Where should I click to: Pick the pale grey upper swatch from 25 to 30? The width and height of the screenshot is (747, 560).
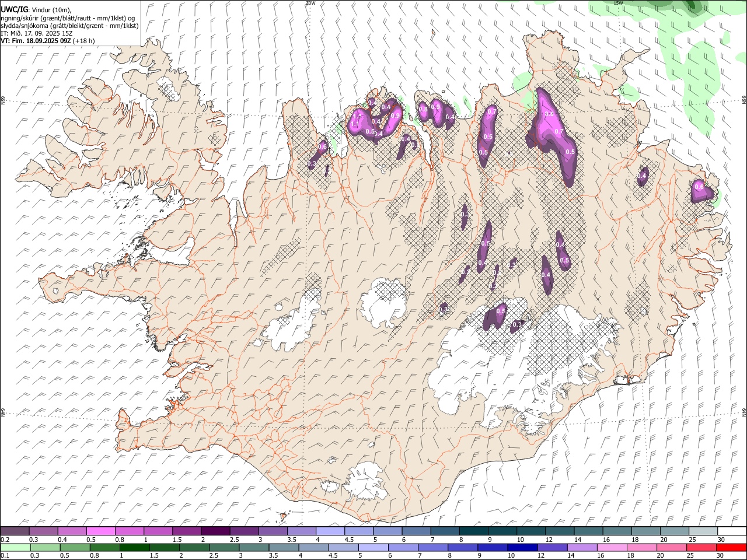tap(703, 531)
